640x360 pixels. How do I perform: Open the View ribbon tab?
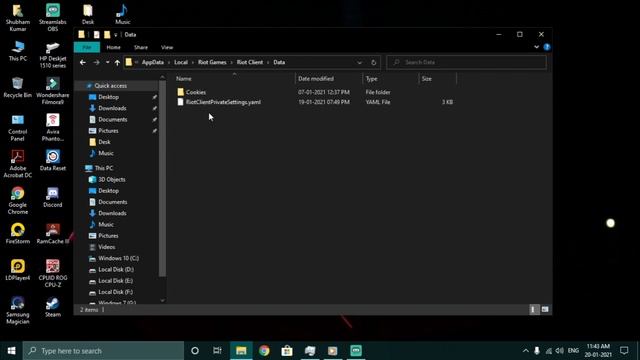(x=167, y=47)
